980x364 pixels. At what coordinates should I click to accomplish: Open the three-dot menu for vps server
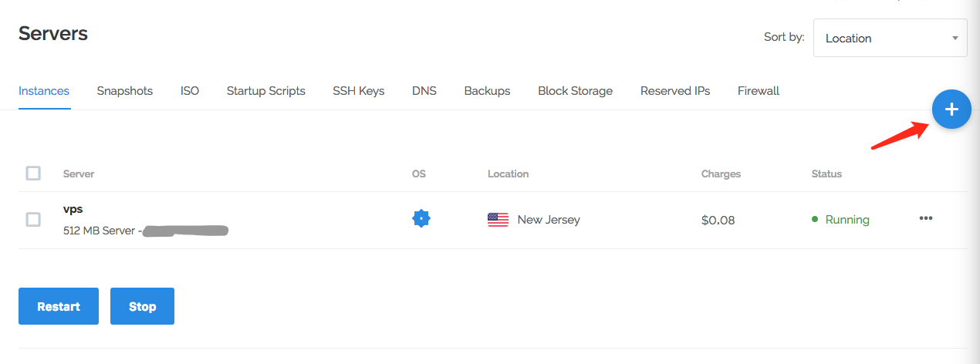click(926, 218)
